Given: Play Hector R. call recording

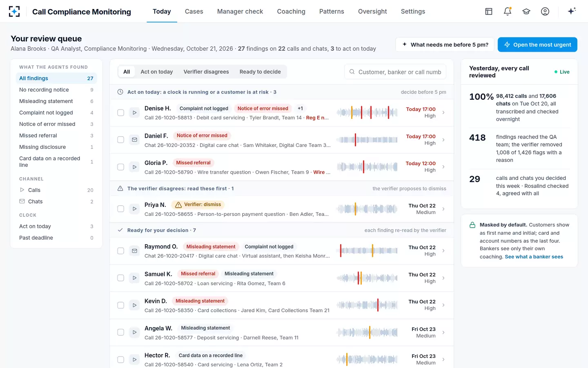Looking at the screenshot, I should (x=134, y=359).
